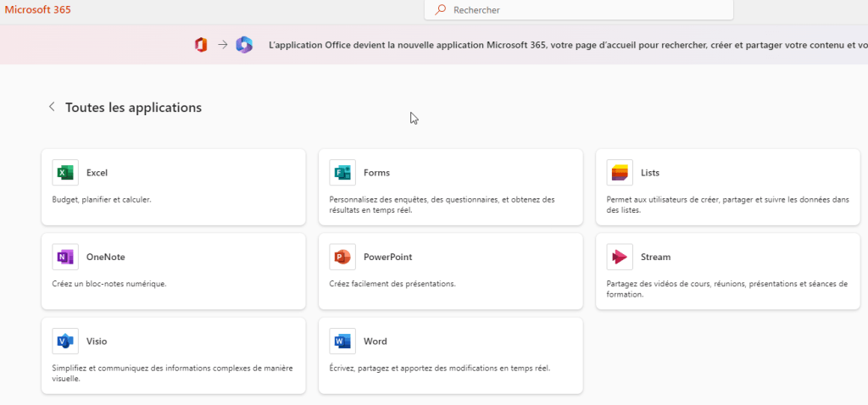Image resolution: width=868 pixels, height=405 pixels.
Task: Open the Forms app icon
Action: click(x=342, y=173)
